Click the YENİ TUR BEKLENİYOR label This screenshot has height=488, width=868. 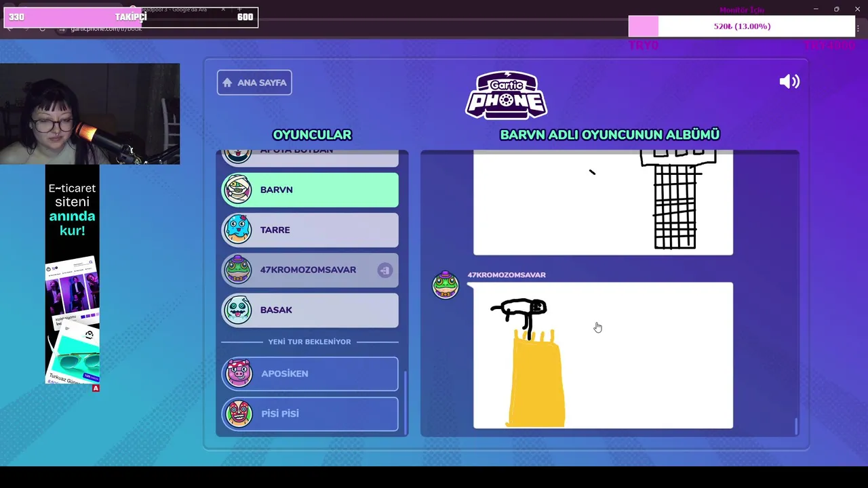tap(309, 342)
